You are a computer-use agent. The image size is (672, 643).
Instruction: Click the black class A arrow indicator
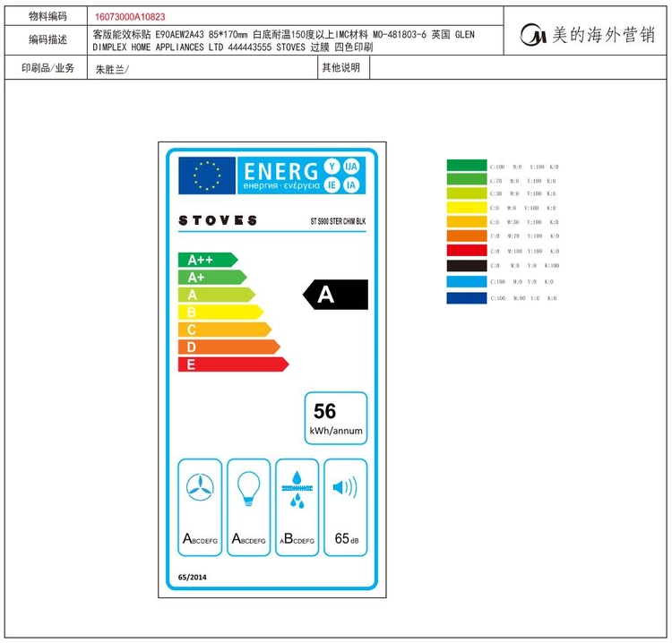tap(336, 295)
